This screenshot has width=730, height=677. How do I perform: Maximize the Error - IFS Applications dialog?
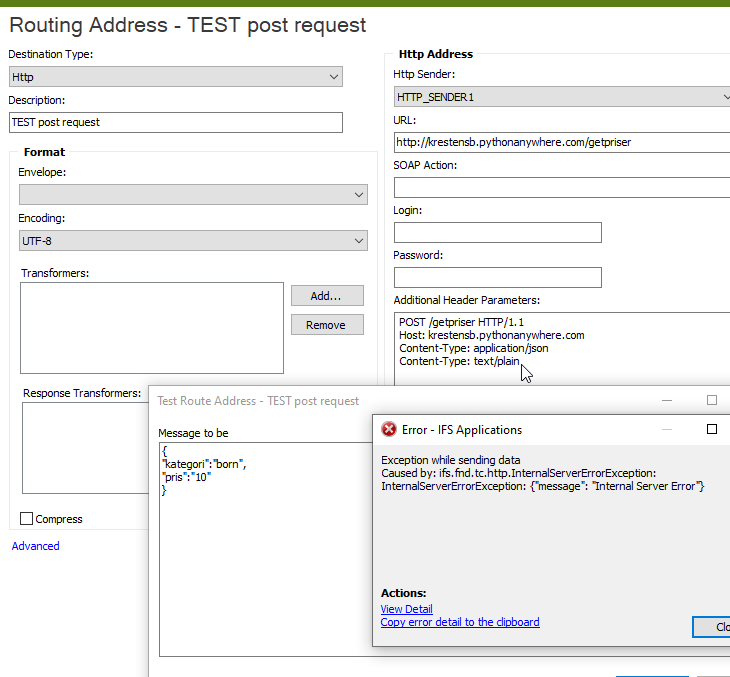[x=712, y=429]
